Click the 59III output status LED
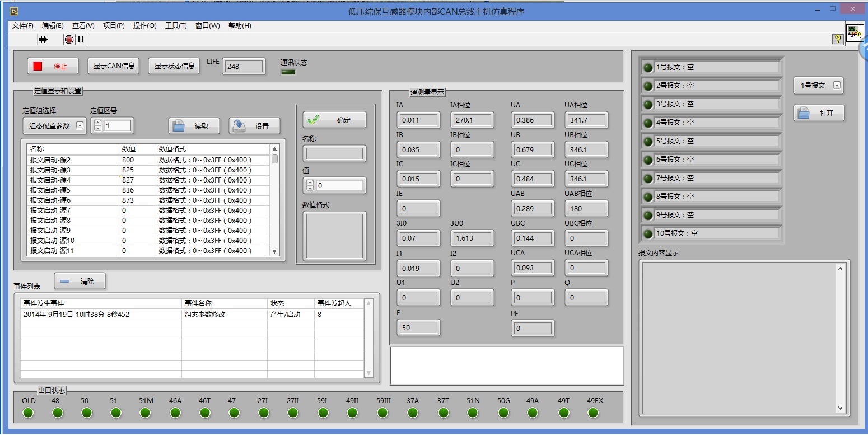 (x=382, y=413)
